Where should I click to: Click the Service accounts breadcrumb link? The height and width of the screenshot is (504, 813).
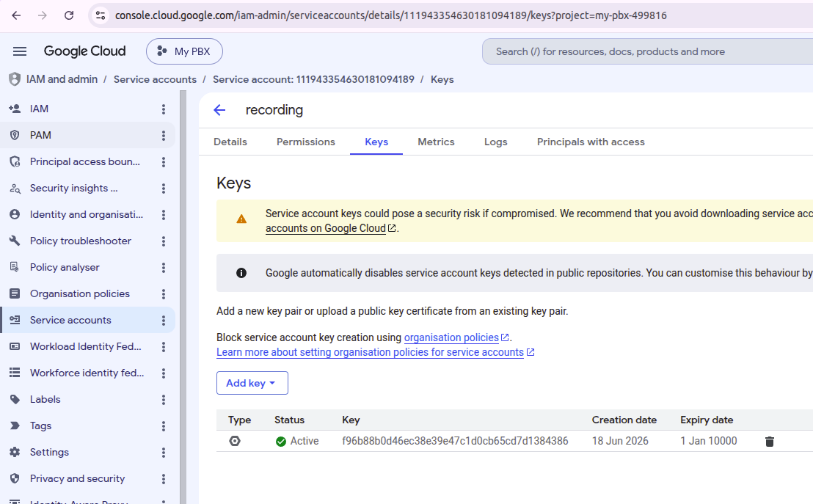[155, 79]
